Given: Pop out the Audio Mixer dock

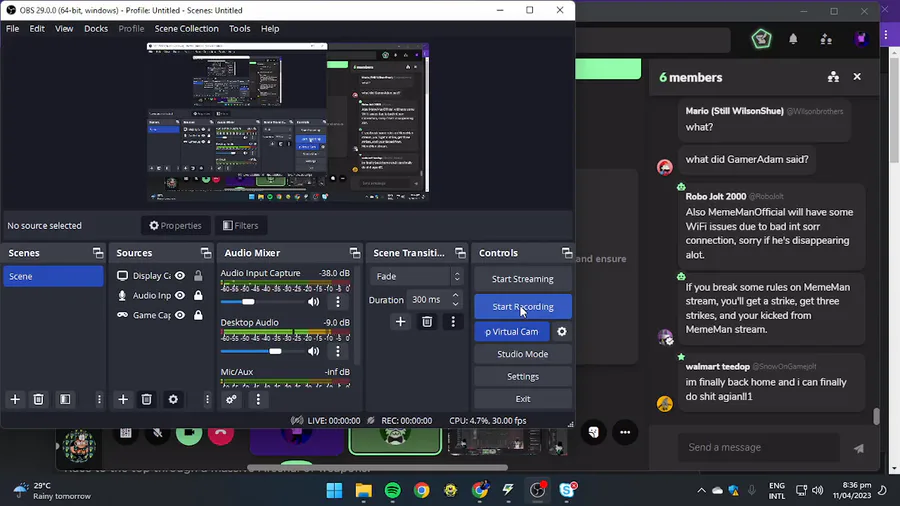Looking at the screenshot, I should 355,253.
